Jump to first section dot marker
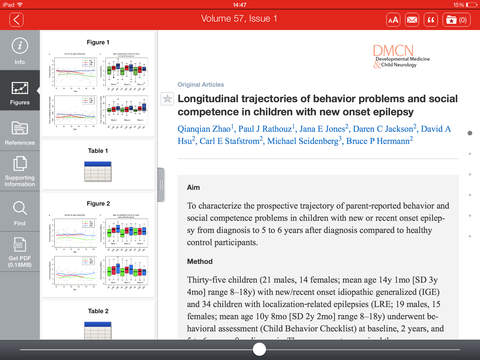The width and height of the screenshot is (480, 360). (x=470, y=133)
